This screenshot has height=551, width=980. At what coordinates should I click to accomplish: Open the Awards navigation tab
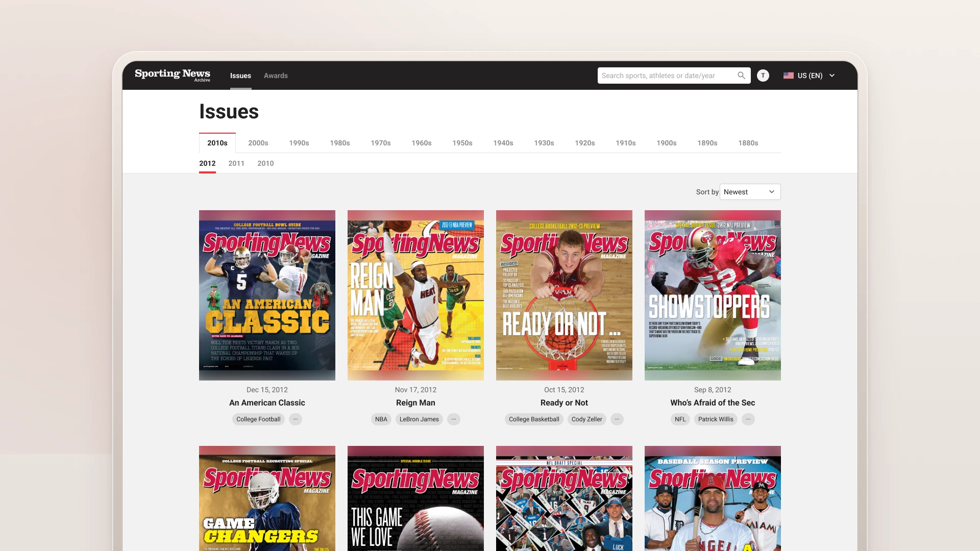276,76
